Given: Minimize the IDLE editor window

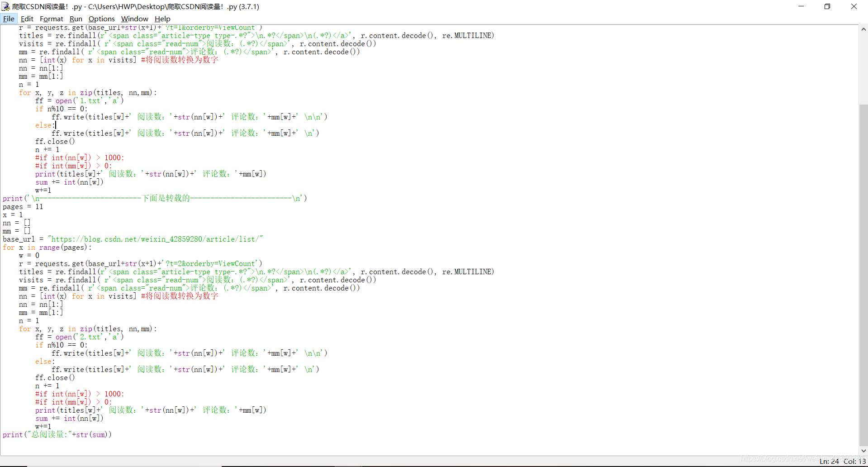Looking at the screenshot, I should coord(801,6).
